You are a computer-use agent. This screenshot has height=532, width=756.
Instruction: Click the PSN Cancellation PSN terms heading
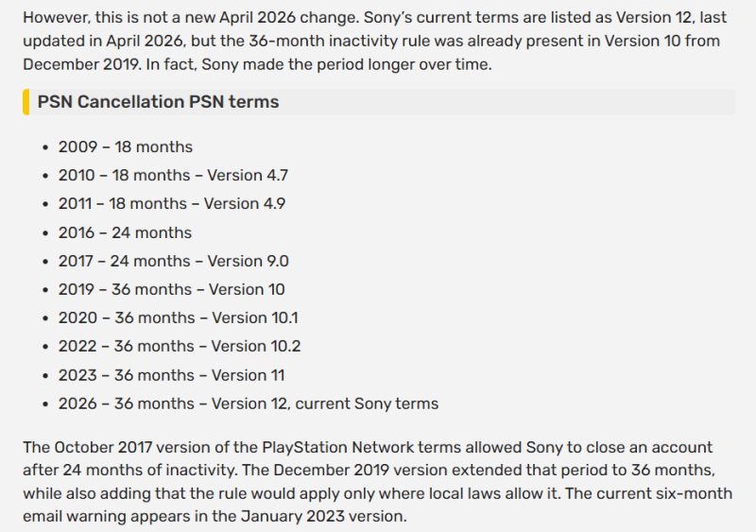click(158, 102)
